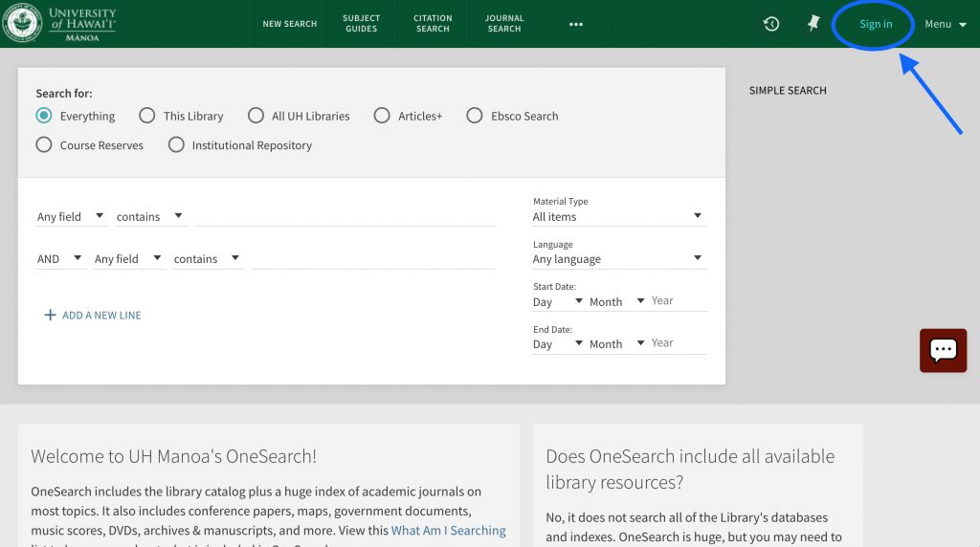Click the End Date Year input field
This screenshot has width=980, height=547.
coord(679,343)
